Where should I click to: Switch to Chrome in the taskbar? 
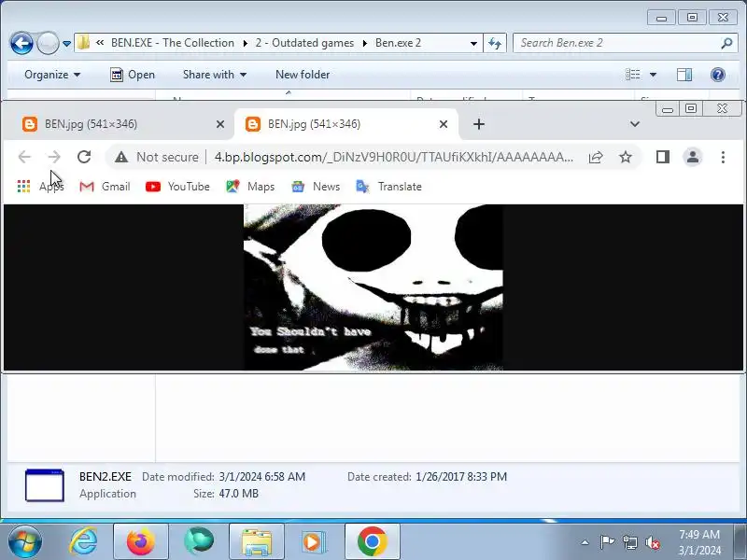click(372, 541)
